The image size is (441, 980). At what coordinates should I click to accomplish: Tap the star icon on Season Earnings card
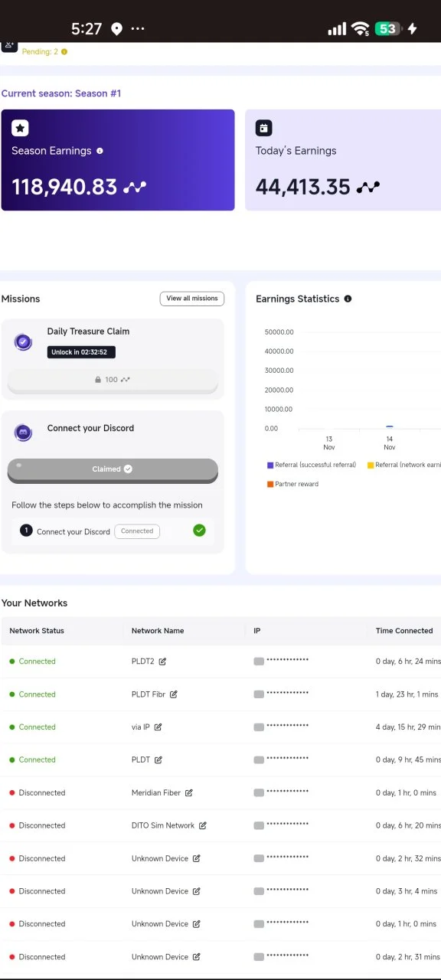tap(20, 128)
